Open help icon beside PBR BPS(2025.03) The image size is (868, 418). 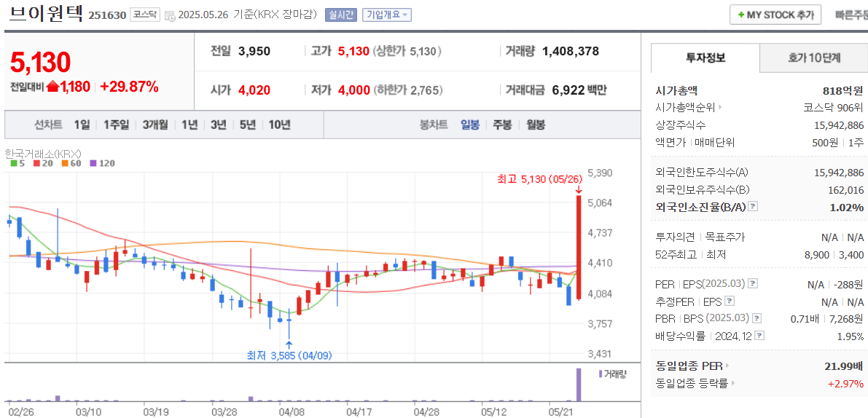click(x=756, y=318)
